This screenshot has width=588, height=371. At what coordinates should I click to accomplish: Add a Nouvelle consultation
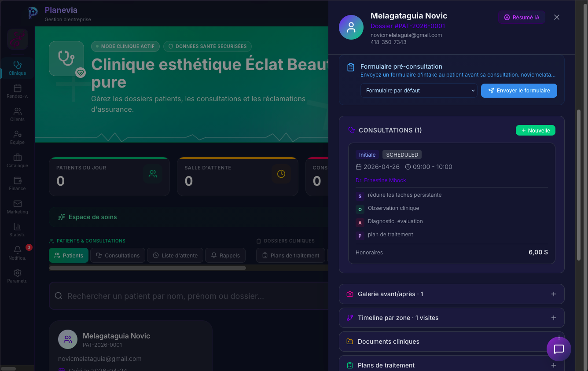(536, 130)
